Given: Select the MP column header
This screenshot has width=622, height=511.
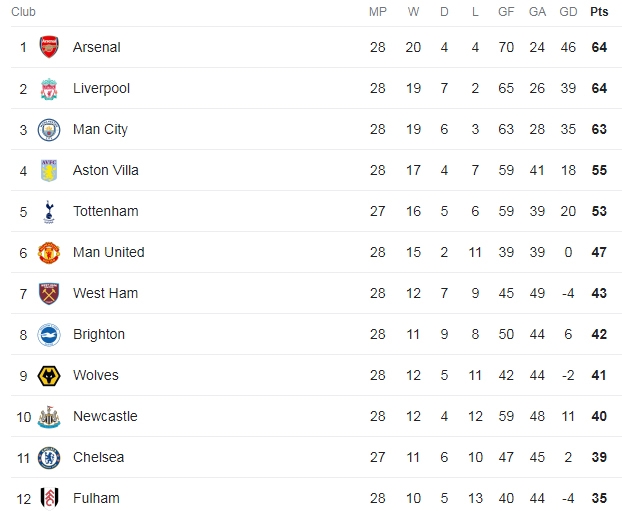Looking at the screenshot, I should click(378, 12).
